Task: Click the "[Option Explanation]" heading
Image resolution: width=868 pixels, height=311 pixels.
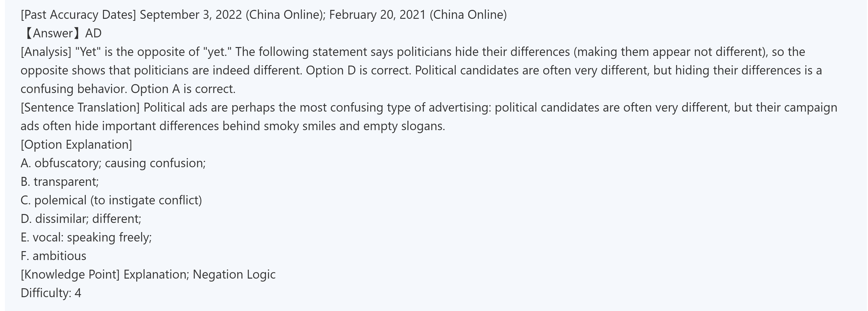Action: coord(76,145)
